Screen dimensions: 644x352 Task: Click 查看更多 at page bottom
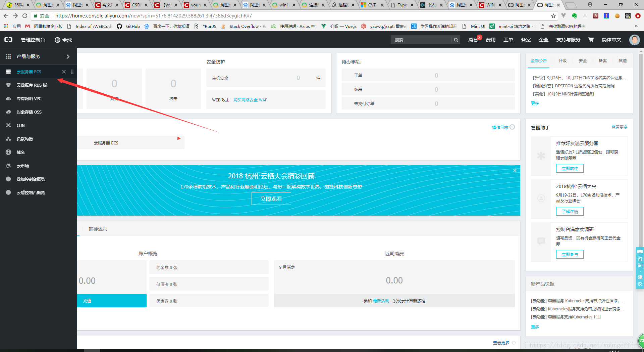click(x=501, y=343)
